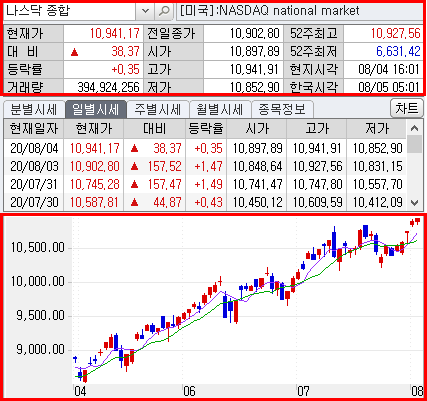Switch to the 분별시세 tab
The height and width of the screenshot is (401, 427).
(x=34, y=109)
